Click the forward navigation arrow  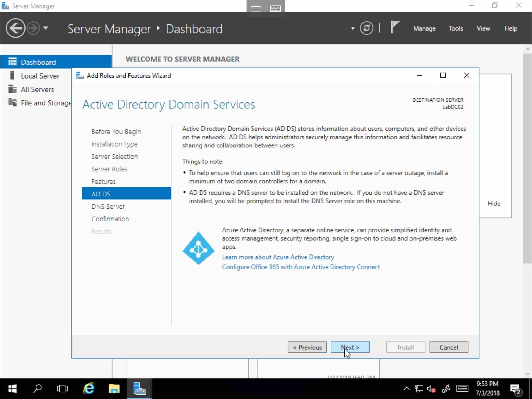(34, 28)
